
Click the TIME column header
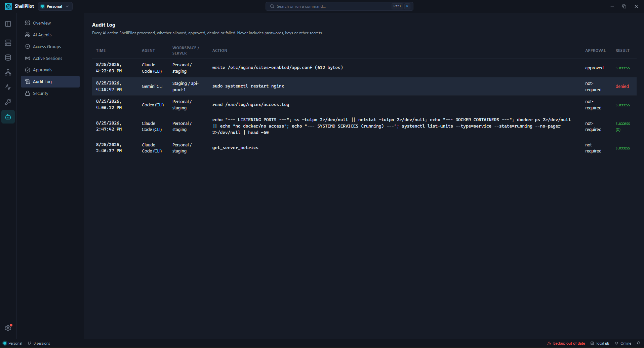point(101,50)
